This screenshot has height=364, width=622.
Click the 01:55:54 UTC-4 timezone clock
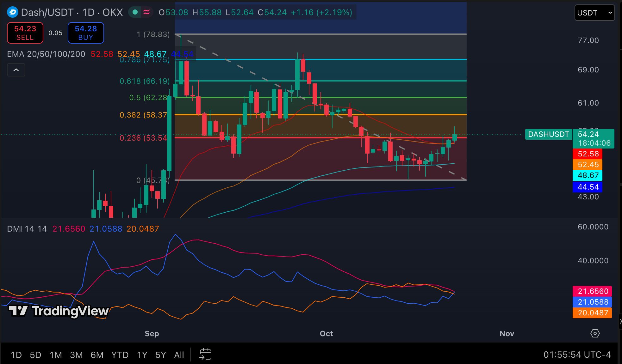tap(577, 355)
